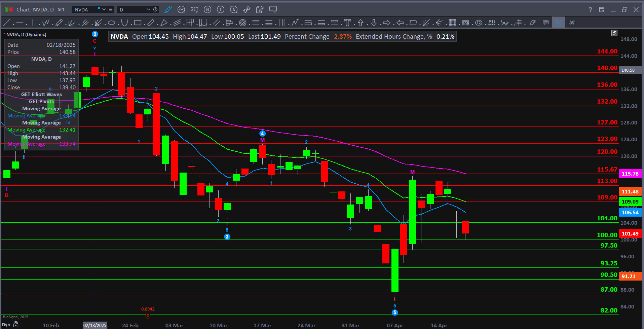This screenshot has width=644, height=329.
Task: Toggle the SIM mode indicator
Action: pyautogui.click(x=61, y=10)
